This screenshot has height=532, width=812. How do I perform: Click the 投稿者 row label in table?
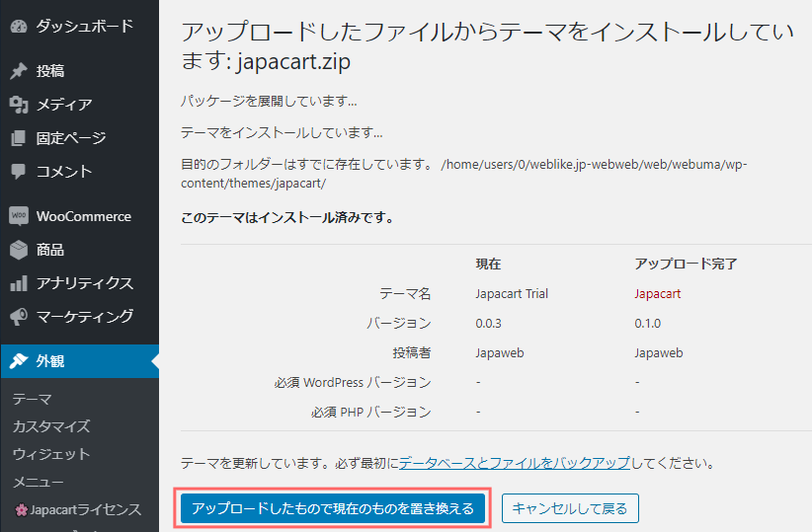(412, 353)
